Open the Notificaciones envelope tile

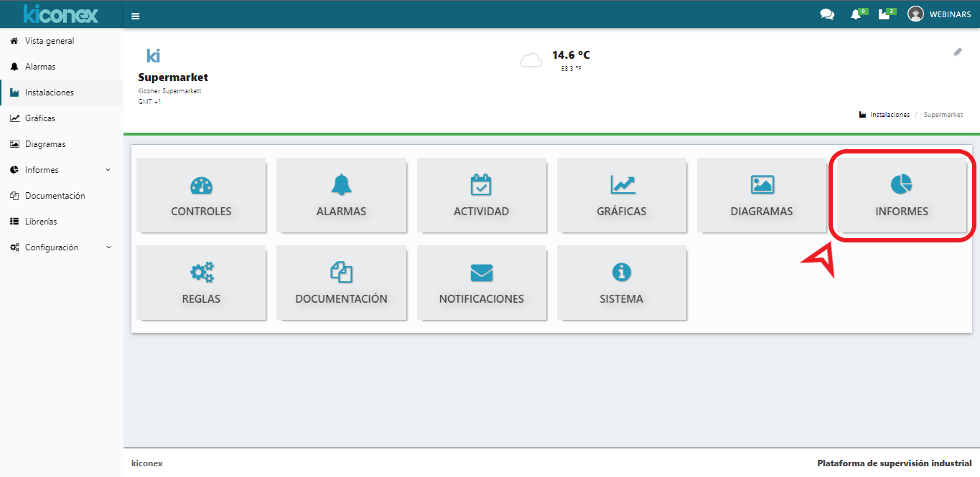[x=481, y=283]
